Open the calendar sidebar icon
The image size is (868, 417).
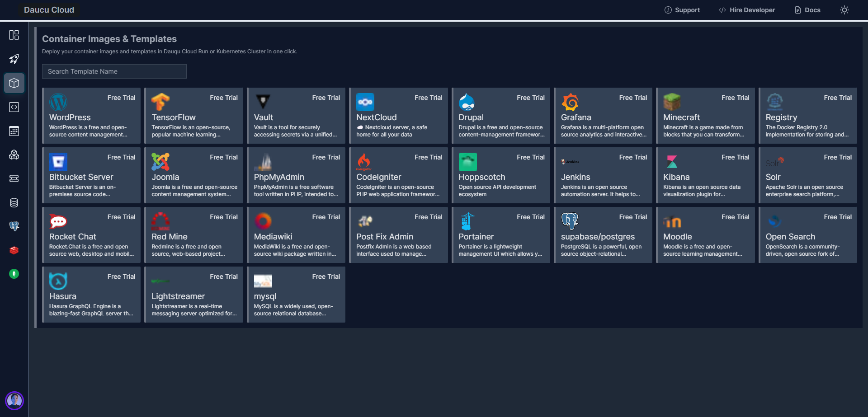[14, 131]
